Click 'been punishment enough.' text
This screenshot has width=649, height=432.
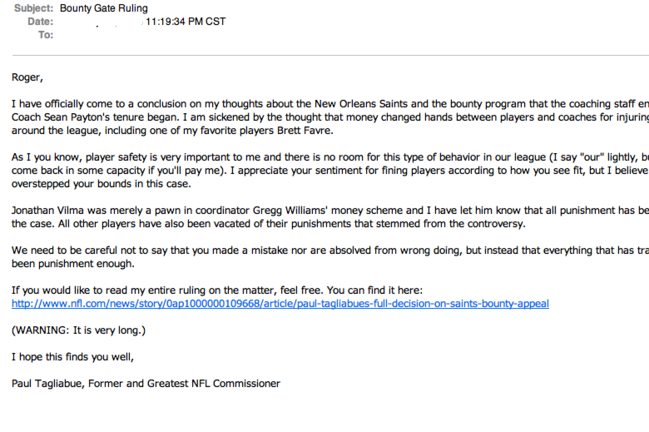pyautogui.click(x=73, y=264)
